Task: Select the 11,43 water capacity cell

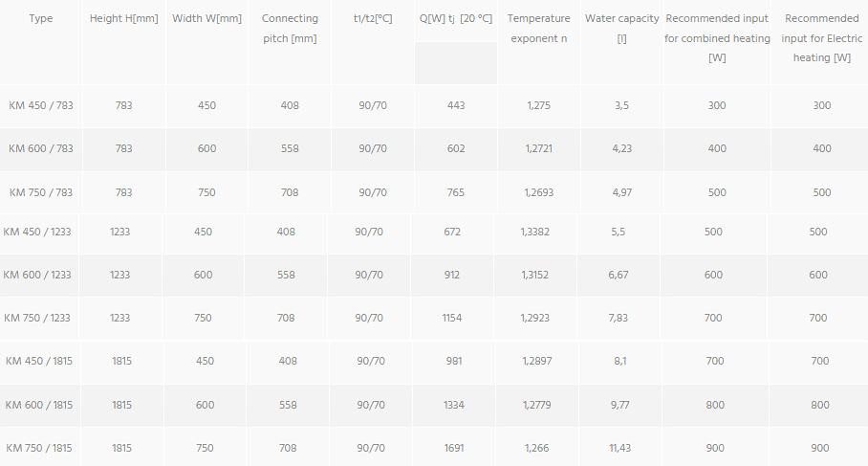Action: tap(620, 448)
